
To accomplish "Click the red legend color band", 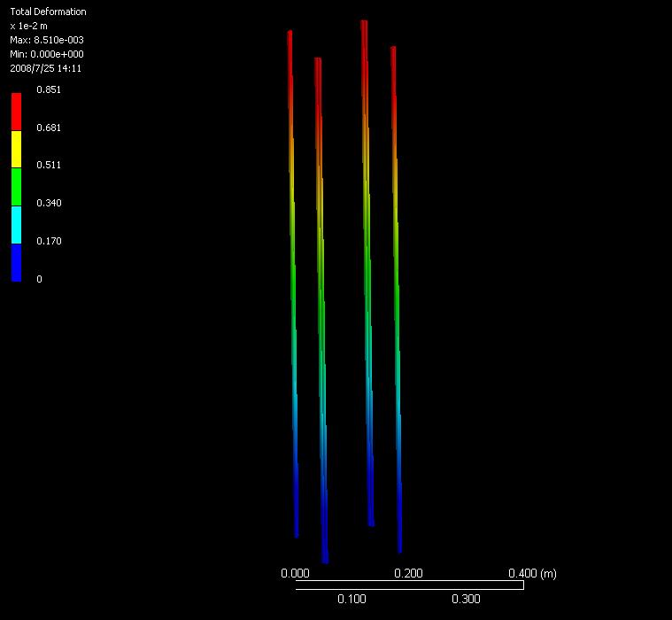I will pos(16,112).
